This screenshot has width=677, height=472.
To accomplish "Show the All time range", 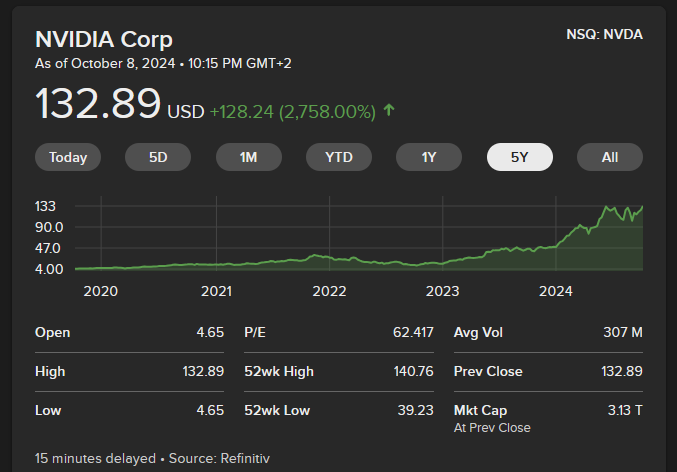I will tap(610, 157).
